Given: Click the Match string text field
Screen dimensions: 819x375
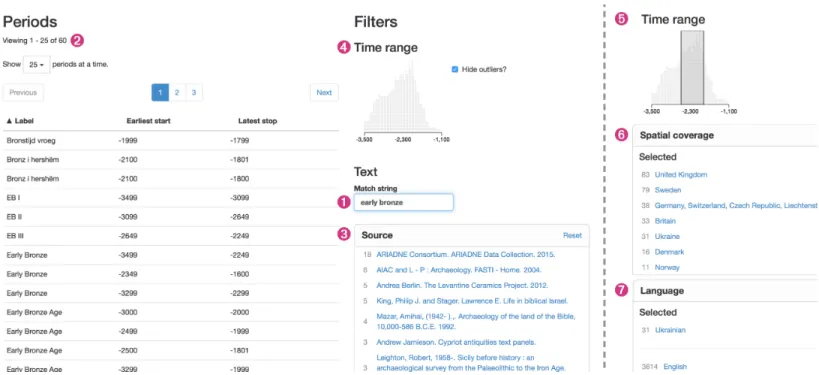Looking at the screenshot, I should (404, 203).
